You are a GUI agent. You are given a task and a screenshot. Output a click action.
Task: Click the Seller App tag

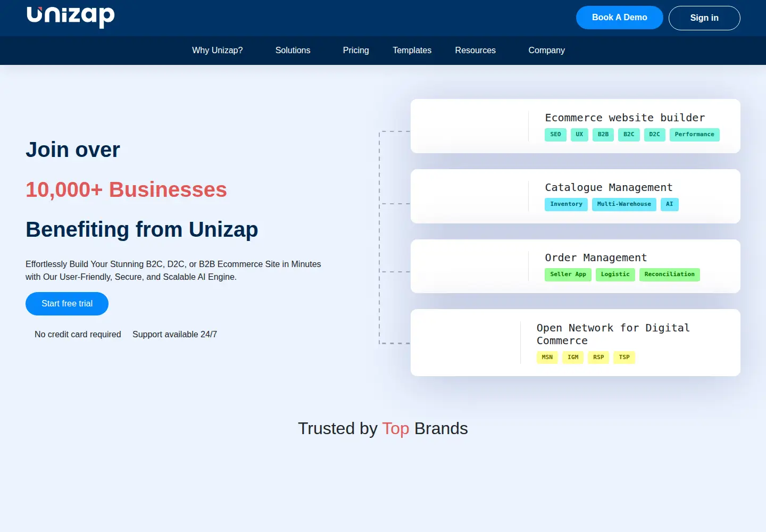click(568, 275)
